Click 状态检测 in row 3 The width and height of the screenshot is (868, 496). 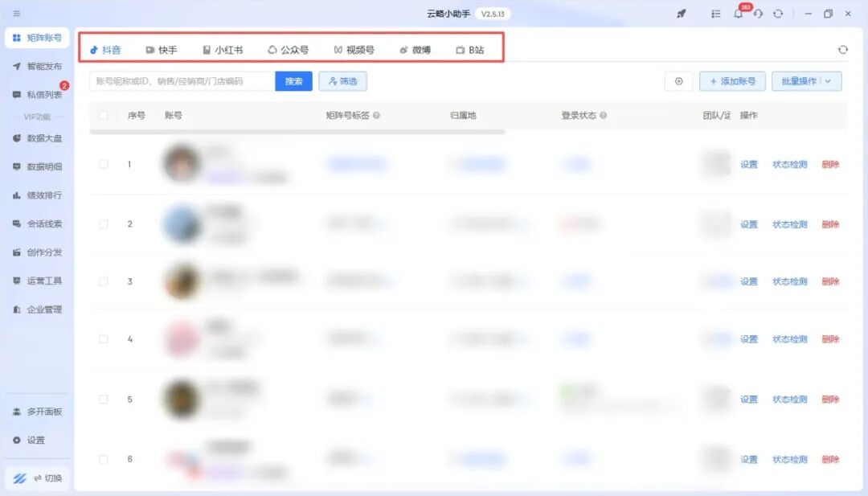click(x=789, y=282)
